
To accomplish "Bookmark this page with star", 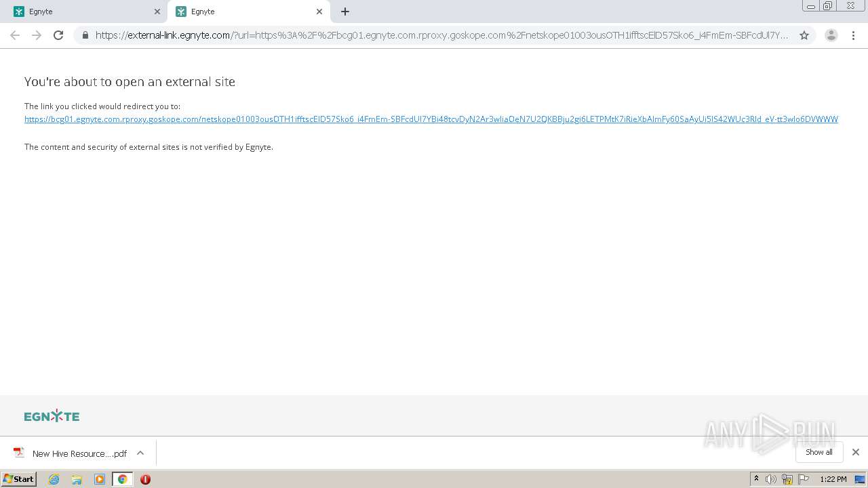I will point(804,35).
